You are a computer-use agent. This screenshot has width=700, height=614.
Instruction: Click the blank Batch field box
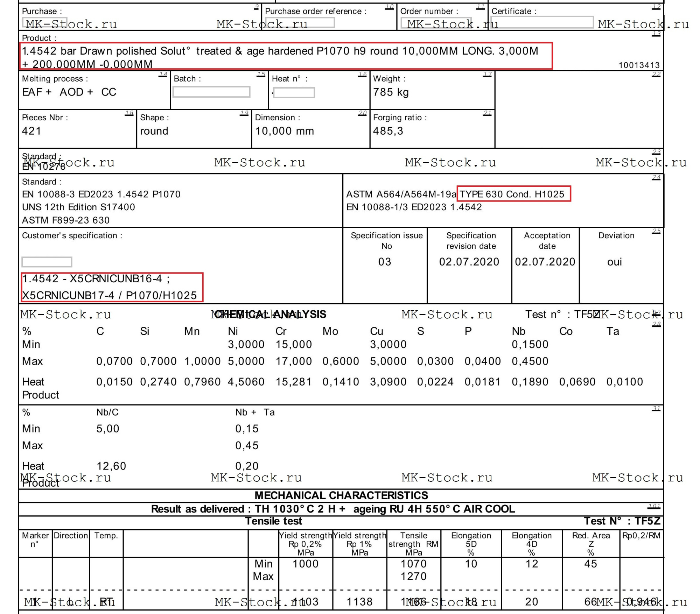click(211, 92)
